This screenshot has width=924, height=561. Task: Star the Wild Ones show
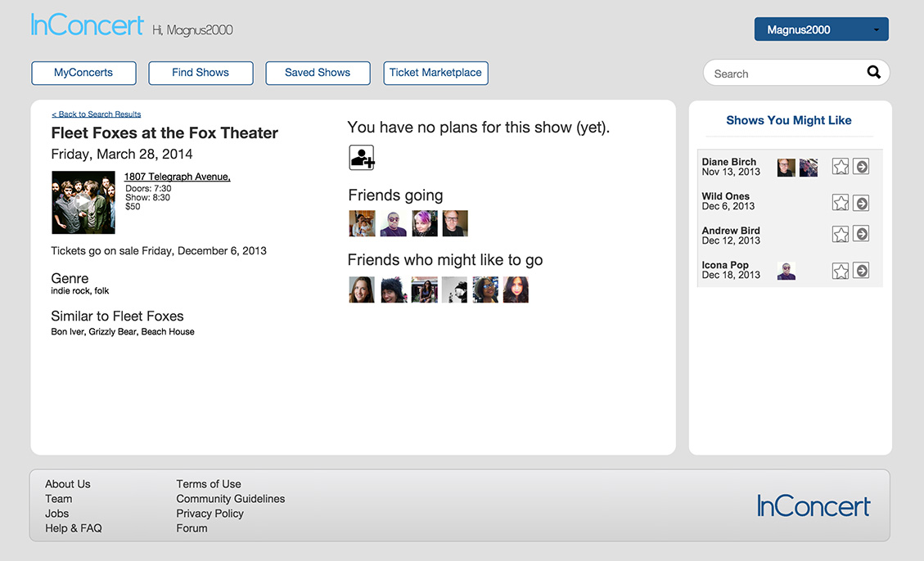tap(841, 203)
